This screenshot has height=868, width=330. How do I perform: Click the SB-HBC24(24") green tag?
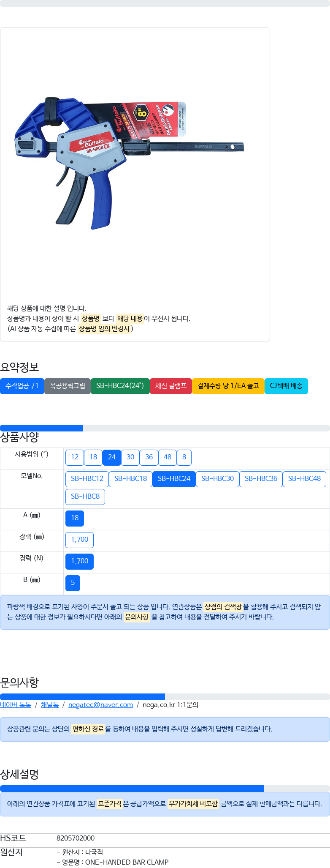120,386
